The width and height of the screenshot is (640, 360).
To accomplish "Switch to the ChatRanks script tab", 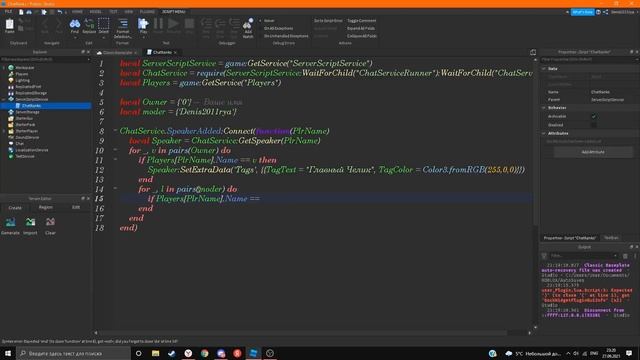I will point(162,52).
